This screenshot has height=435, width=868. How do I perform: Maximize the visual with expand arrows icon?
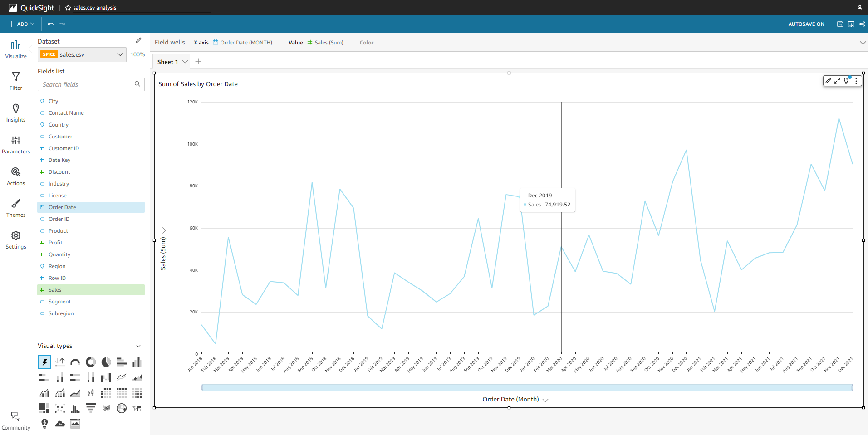click(x=837, y=81)
